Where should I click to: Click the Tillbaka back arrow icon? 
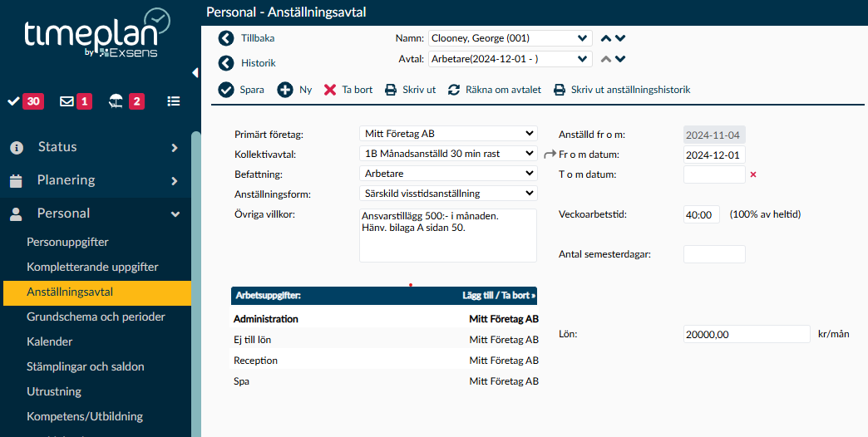(x=226, y=38)
